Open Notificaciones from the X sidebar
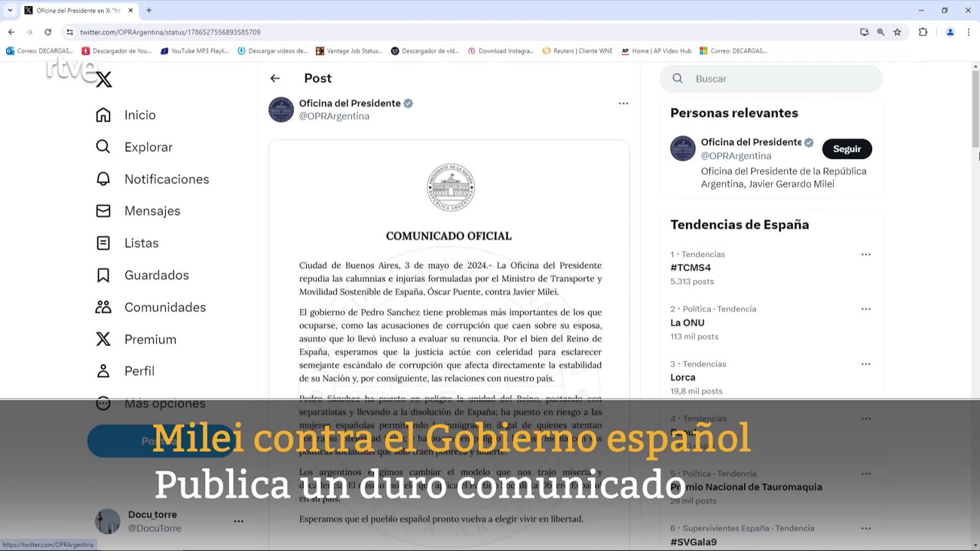Screen dimensions: 980x551 tap(166, 179)
